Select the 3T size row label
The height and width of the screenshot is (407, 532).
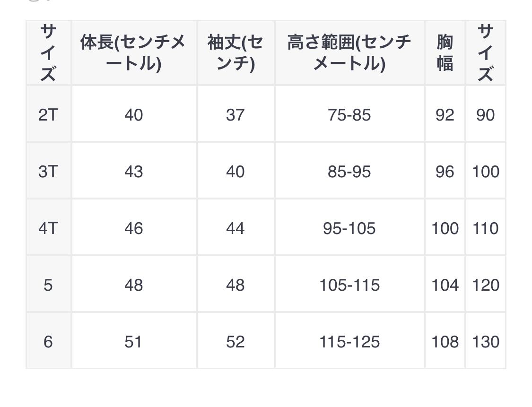tap(48, 172)
